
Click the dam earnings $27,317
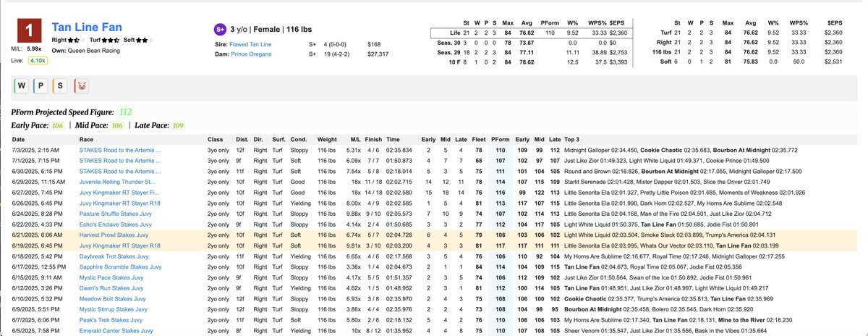tap(379, 54)
